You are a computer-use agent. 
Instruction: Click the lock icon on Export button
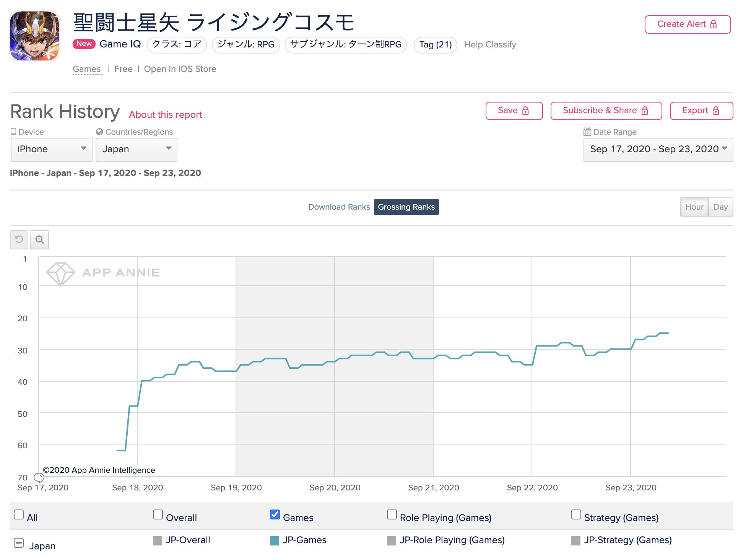pos(716,111)
